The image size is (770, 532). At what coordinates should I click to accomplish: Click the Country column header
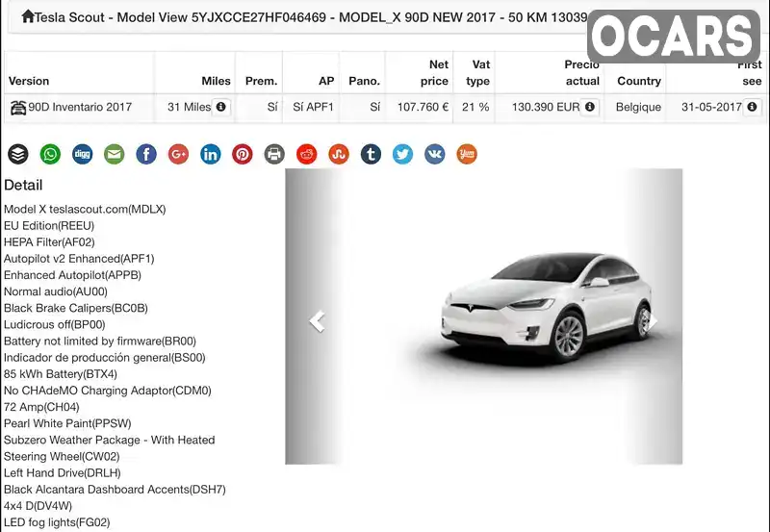[639, 81]
